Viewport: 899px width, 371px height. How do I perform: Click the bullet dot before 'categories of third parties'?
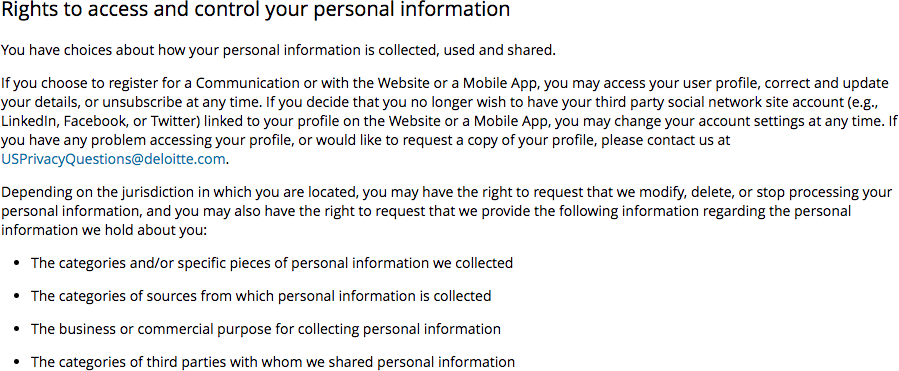click(x=17, y=362)
